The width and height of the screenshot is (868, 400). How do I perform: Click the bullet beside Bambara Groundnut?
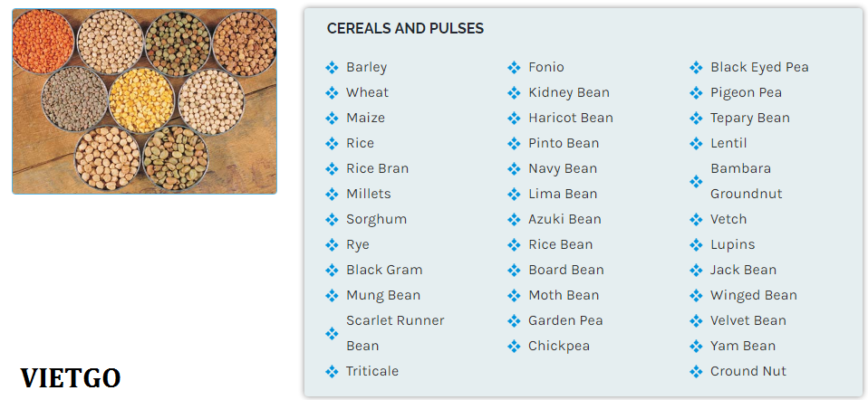click(696, 182)
